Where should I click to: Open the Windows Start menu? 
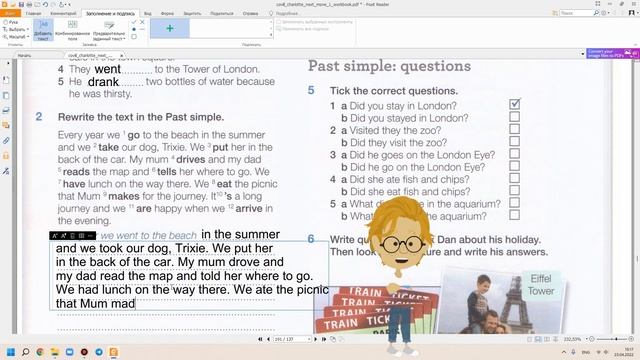[11, 352]
